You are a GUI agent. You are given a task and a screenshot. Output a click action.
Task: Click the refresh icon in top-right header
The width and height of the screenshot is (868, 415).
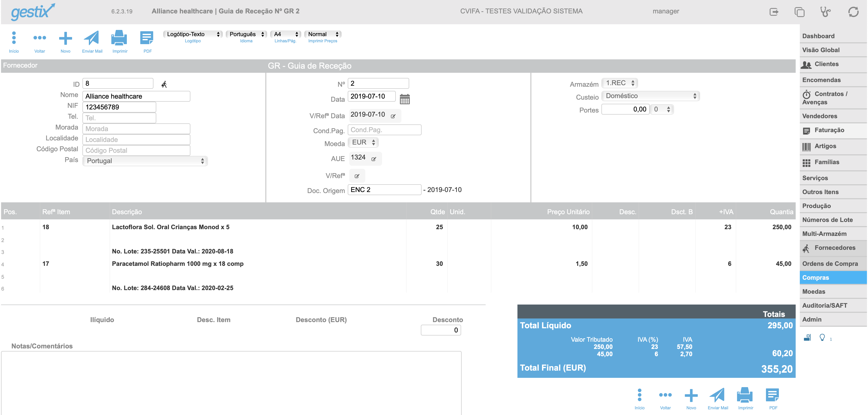[x=853, y=12]
